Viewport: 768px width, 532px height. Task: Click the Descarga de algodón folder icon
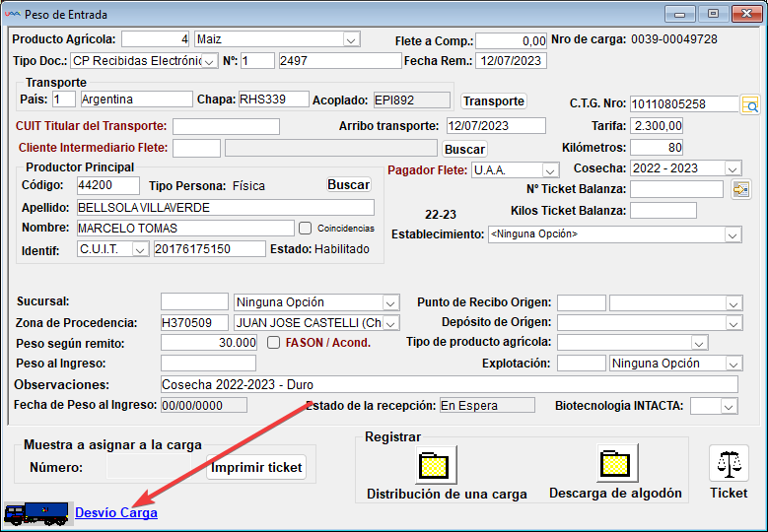click(x=615, y=463)
